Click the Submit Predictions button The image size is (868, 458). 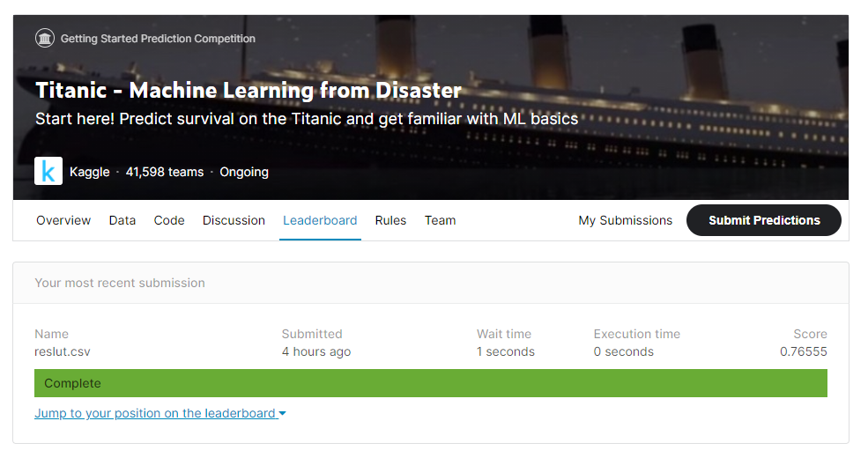pyautogui.click(x=764, y=220)
